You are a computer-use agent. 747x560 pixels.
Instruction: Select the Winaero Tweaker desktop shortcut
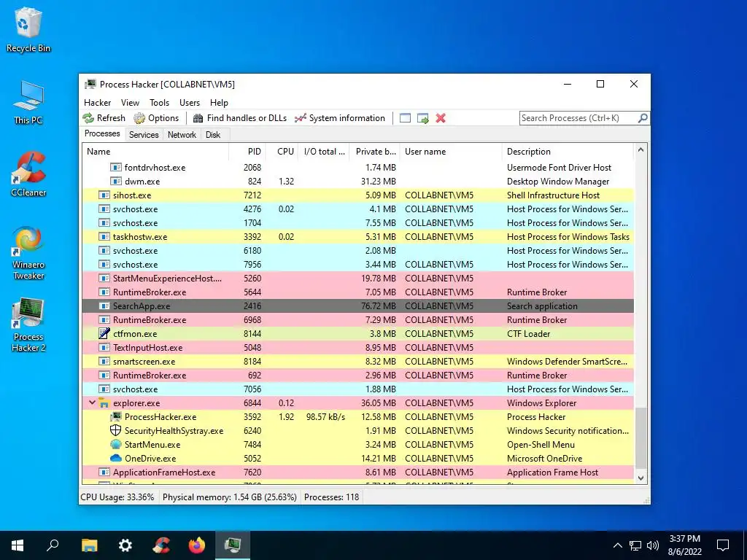point(28,253)
